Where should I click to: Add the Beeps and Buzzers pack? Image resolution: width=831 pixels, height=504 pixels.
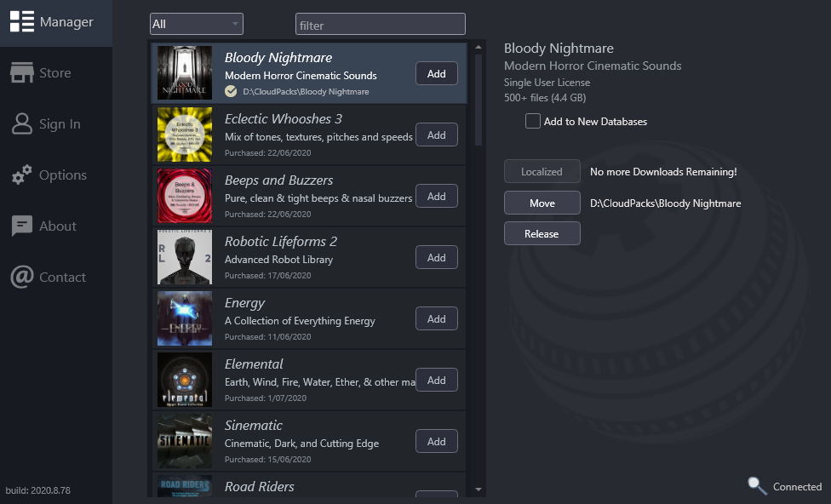click(436, 196)
